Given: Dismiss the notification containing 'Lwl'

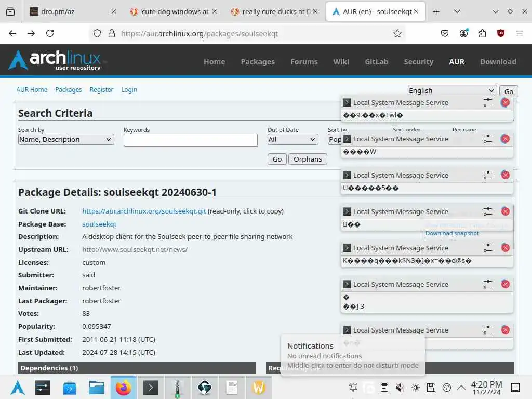Looking at the screenshot, I should click(505, 102).
